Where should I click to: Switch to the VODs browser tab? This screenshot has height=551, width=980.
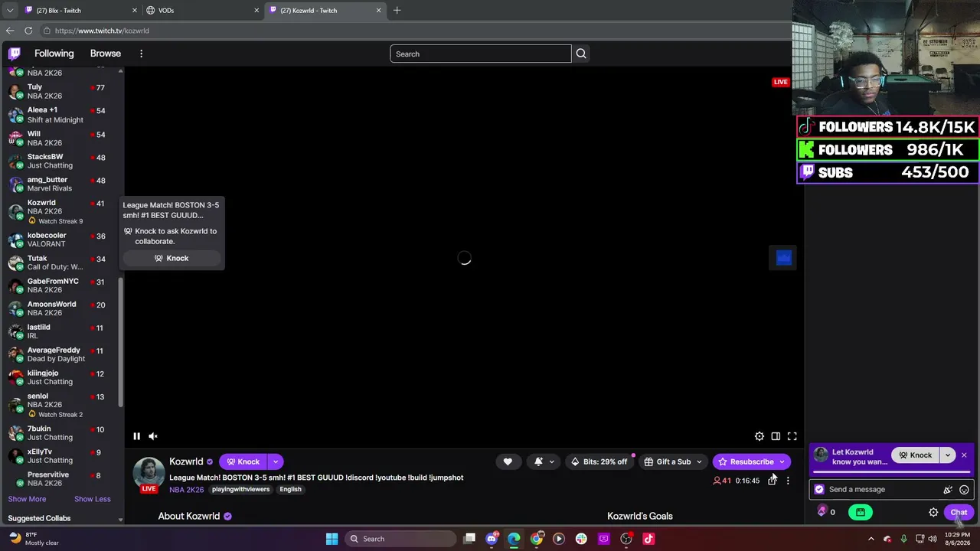pos(203,11)
